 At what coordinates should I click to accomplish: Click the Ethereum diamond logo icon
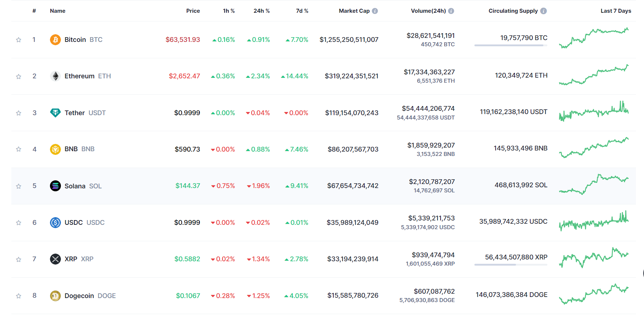point(55,76)
